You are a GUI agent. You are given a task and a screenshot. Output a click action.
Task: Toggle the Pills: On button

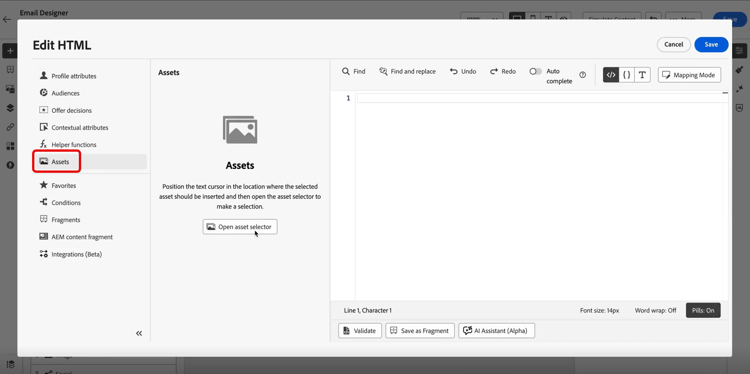point(703,310)
